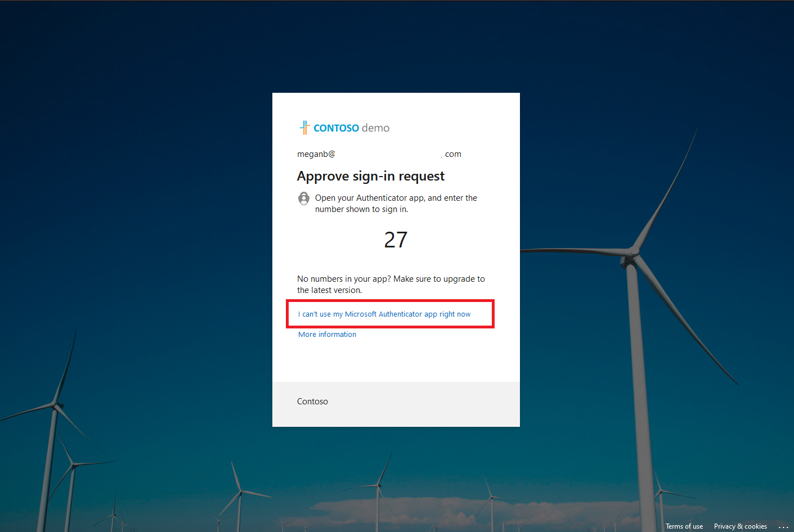This screenshot has width=794, height=532.
Task: Click the Approve sign-in request heading
Action: [371, 176]
